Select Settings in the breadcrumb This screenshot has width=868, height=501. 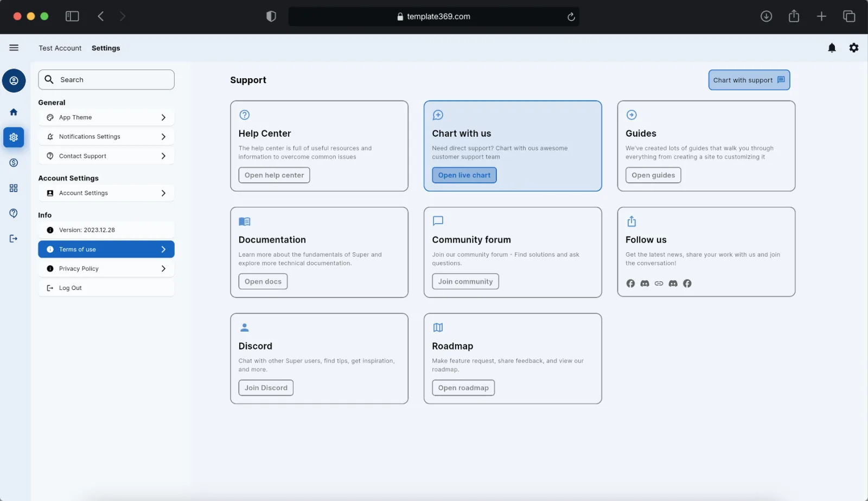(x=106, y=48)
